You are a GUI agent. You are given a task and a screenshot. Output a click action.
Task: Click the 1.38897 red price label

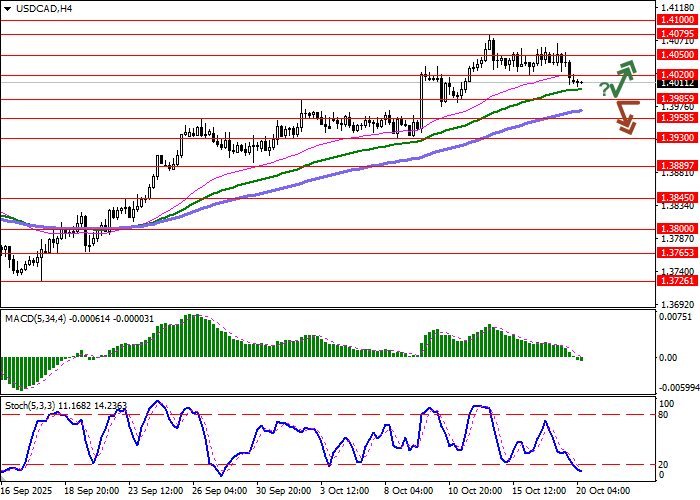pos(677,166)
